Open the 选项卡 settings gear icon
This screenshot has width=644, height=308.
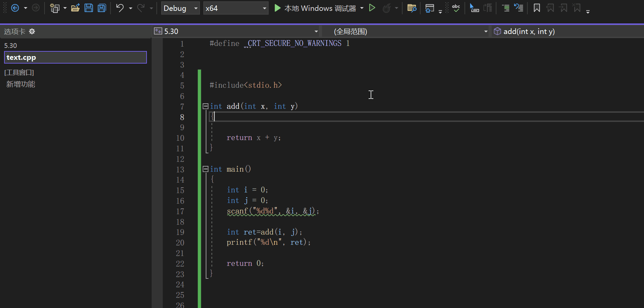(32, 31)
